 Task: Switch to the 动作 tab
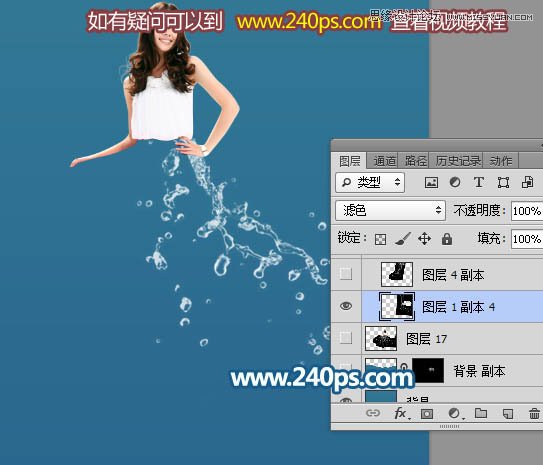pyautogui.click(x=501, y=161)
